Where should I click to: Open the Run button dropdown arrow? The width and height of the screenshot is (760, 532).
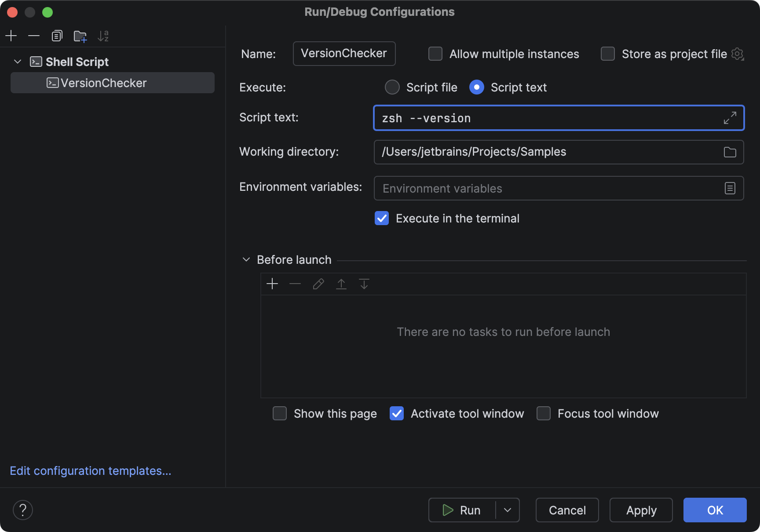click(508, 510)
